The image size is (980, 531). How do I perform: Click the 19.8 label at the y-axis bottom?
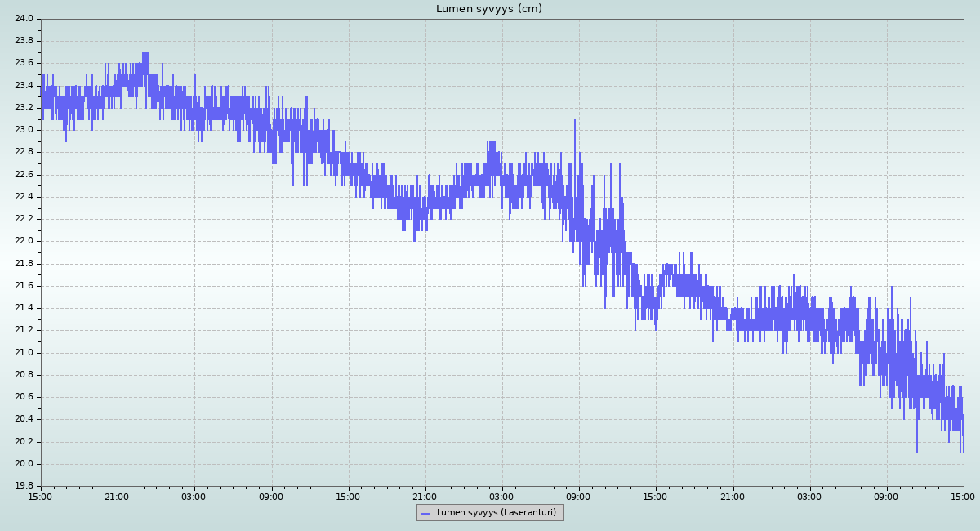click(x=24, y=486)
